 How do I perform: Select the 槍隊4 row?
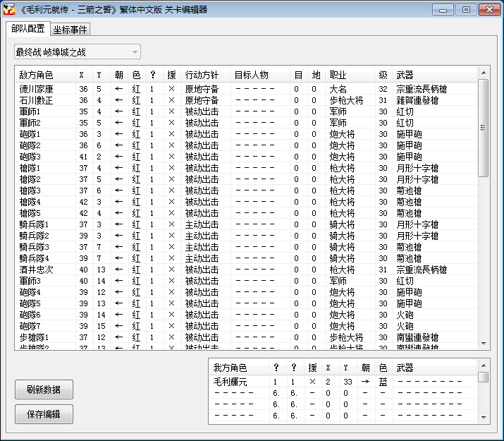246,202
